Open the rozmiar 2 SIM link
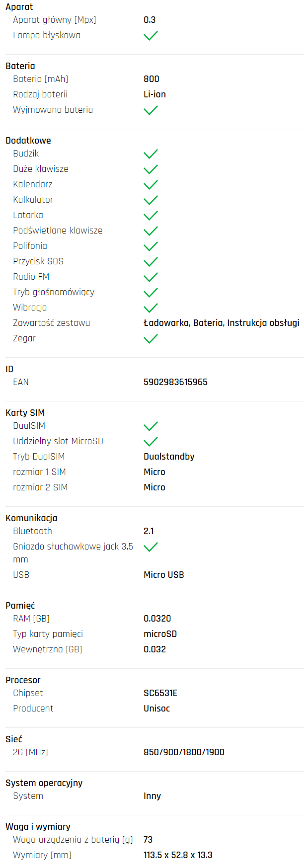 click(x=40, y=487)
